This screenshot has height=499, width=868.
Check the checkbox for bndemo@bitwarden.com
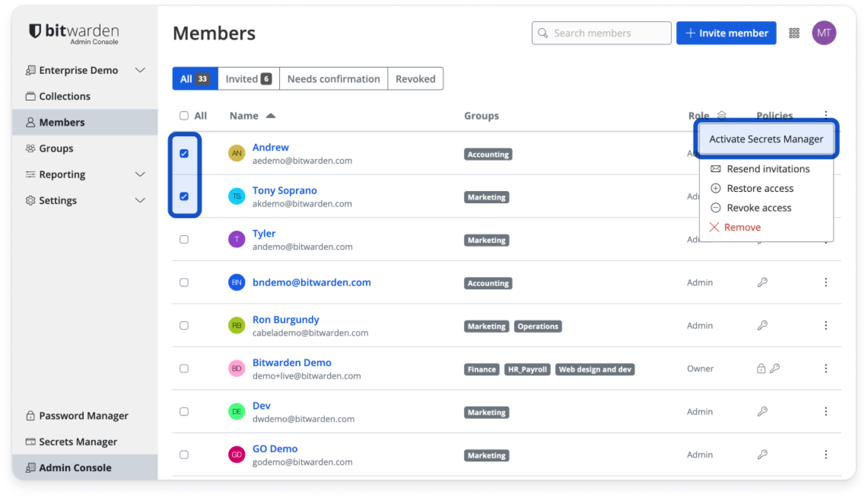point(184,282)
